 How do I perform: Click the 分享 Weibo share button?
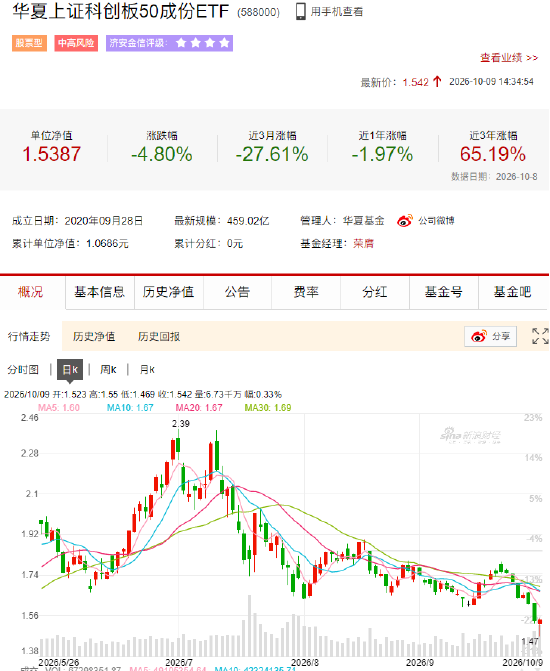pos(491,336)
